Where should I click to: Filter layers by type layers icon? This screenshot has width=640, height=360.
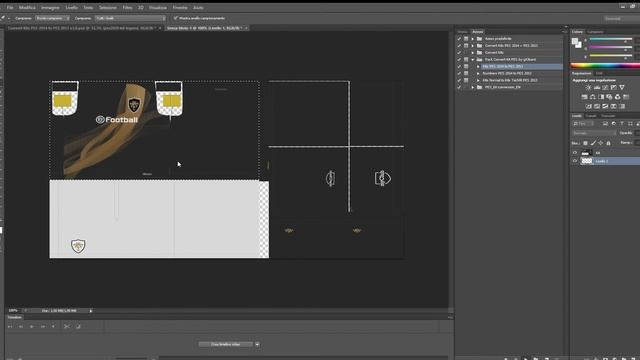(622, 124)
